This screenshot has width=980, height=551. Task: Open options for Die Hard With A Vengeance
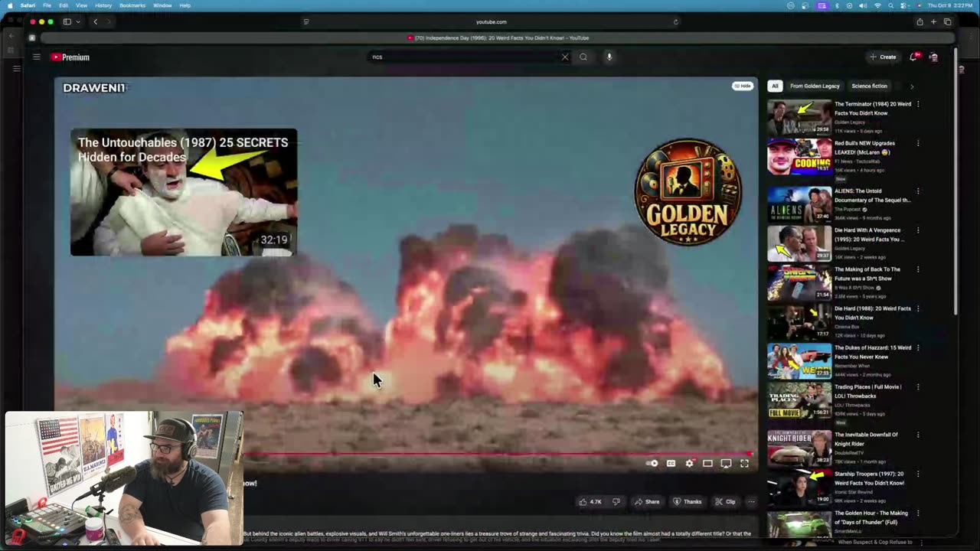pos(918,230)
